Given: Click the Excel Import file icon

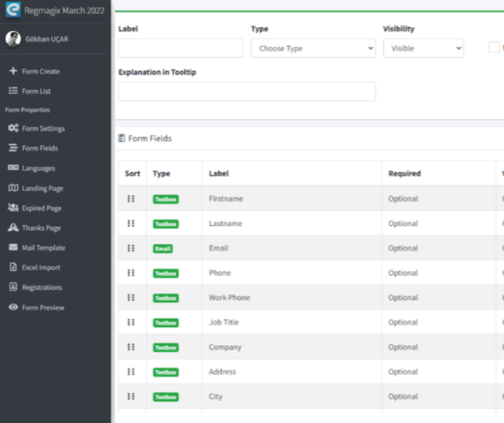Looking at the screenshot, I should tap(13, 267).
